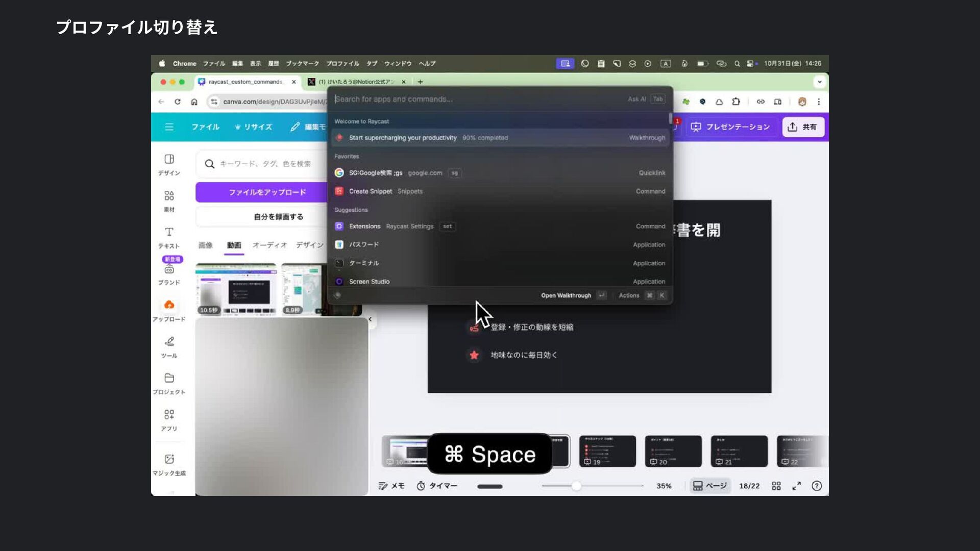
Task: Select the raycast_custom_commands browser tab
Action: click(x=247, y=82)
